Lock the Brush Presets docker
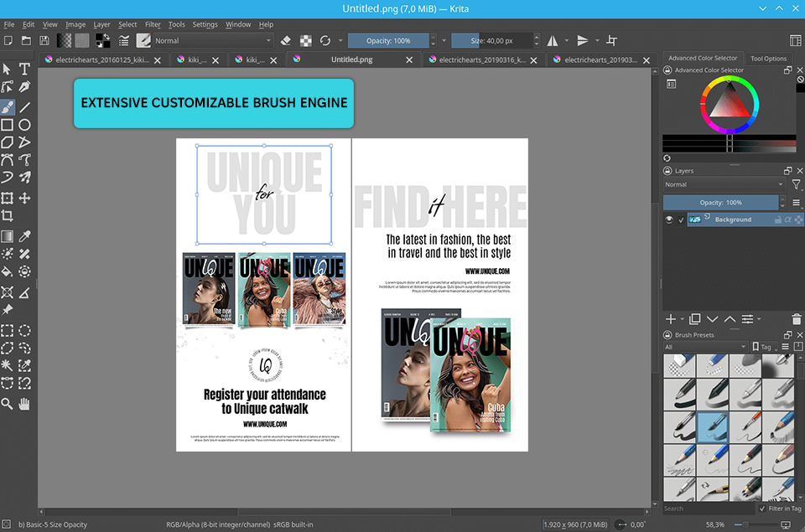 pyautogui.click(x=667, y=335)
